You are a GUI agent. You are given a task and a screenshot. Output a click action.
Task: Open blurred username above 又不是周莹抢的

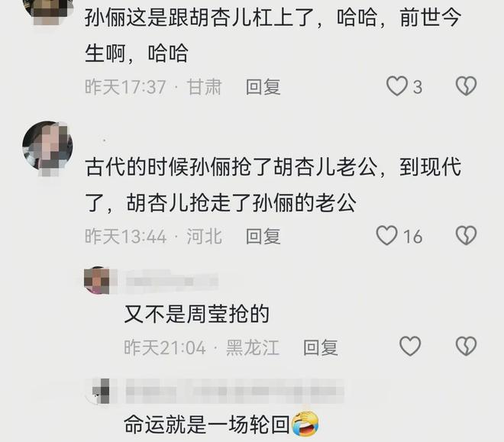click(172, 281)
